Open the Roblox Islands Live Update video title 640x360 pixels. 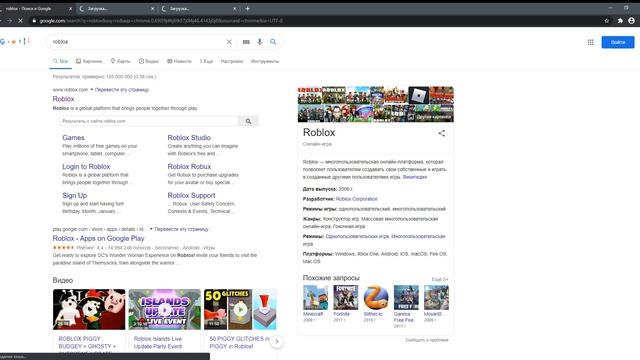coord(158,342)
